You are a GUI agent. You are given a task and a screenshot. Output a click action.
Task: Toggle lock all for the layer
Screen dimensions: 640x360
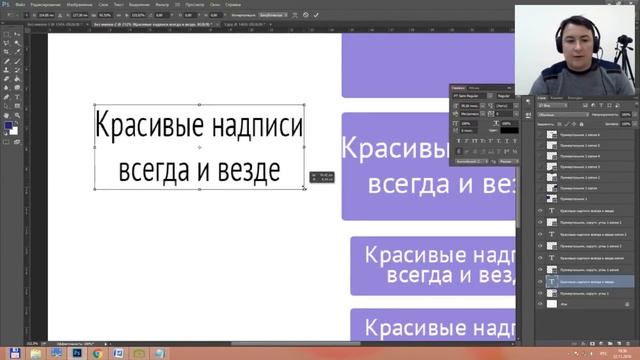[x=582, y=124]
